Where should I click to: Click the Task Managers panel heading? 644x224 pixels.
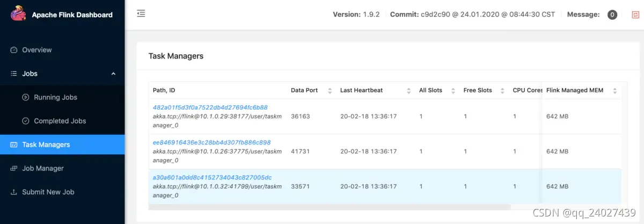click(x=176, y=56)
